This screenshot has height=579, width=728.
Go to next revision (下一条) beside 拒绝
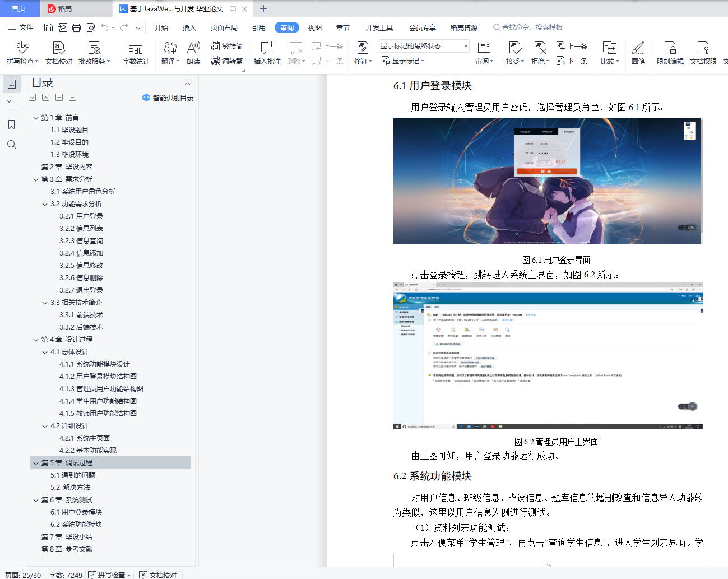(572, 61)
